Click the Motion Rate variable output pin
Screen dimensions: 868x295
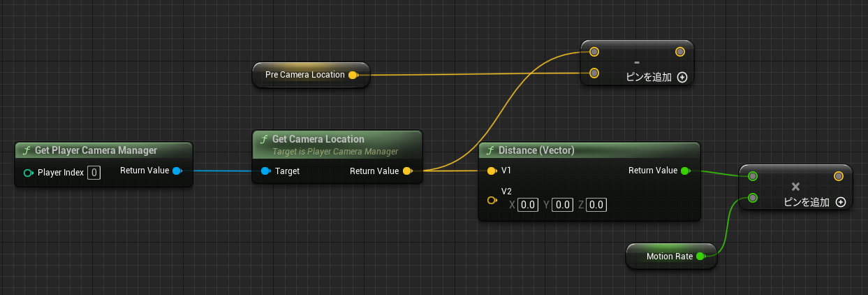tap(701, 257)
